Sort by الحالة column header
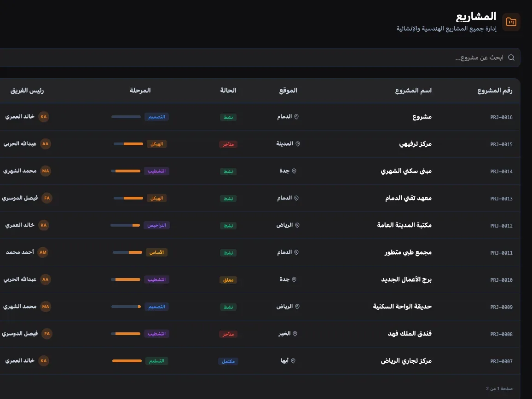 click(x=228, y=91)
